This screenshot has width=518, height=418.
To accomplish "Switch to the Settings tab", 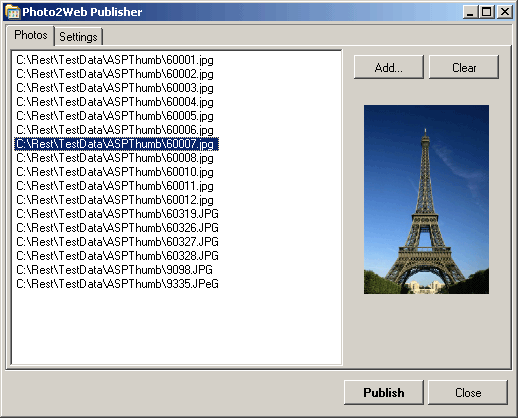I will click(x=79, y=37).
